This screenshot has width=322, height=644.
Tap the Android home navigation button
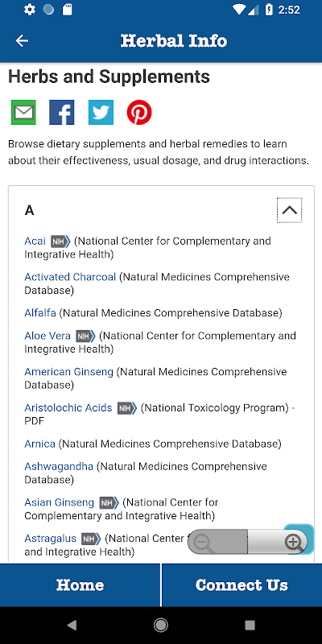pos(160,625)
